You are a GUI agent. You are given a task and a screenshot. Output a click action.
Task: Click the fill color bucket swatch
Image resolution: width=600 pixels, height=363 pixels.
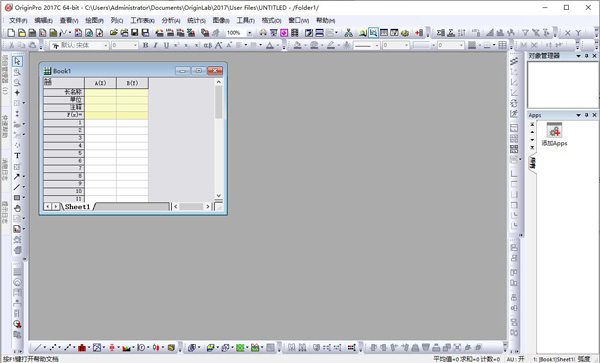point(297,46)
